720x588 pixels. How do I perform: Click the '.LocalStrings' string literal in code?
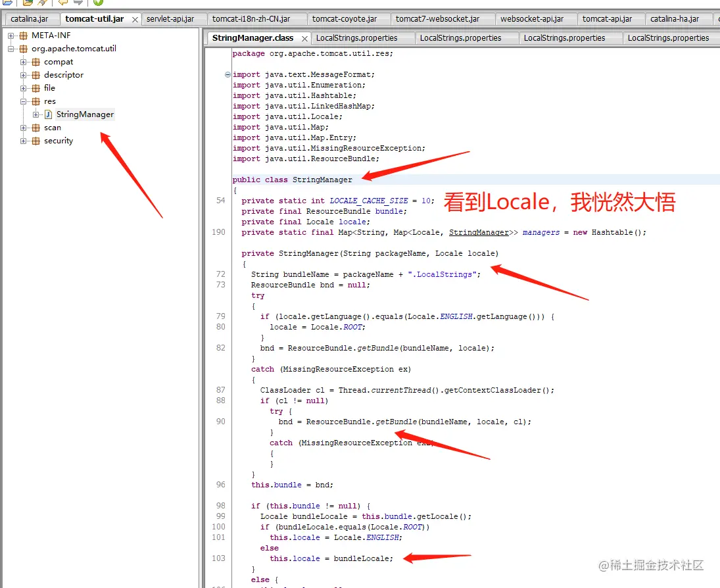442,275
